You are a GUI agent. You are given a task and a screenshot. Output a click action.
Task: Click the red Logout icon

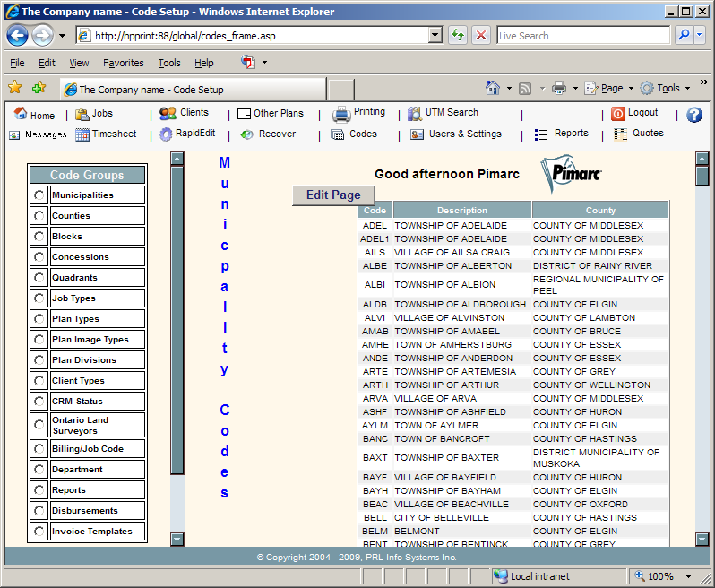(x=618, y=114)
